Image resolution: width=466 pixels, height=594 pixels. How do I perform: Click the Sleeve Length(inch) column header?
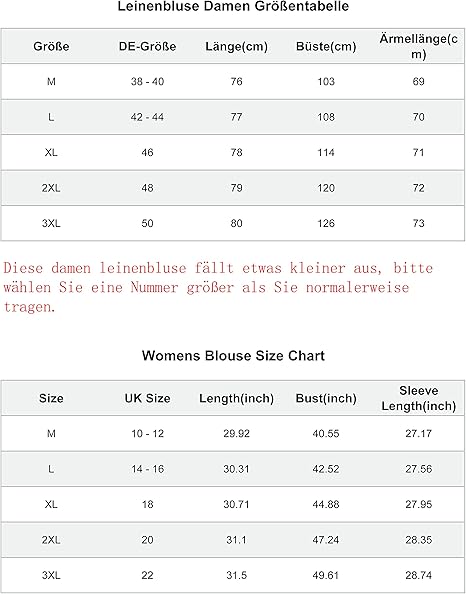pyautogui.click(x=418, y=398)
